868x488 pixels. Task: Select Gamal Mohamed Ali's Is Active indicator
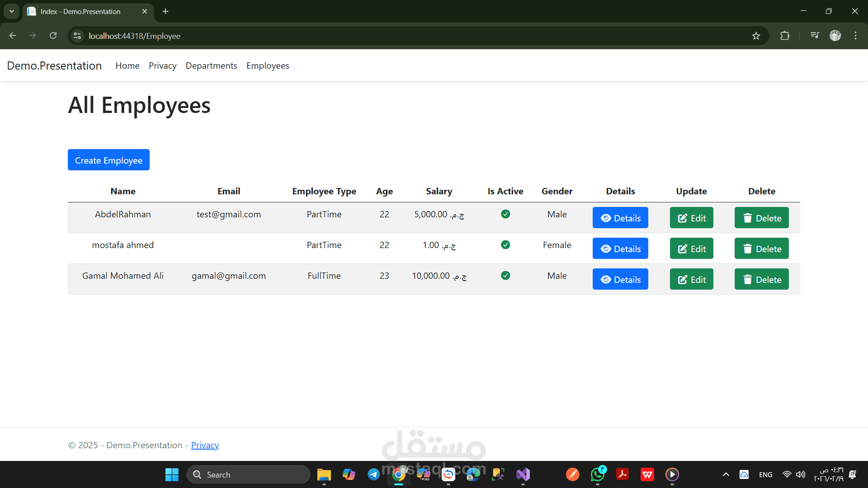coord(505,275)
